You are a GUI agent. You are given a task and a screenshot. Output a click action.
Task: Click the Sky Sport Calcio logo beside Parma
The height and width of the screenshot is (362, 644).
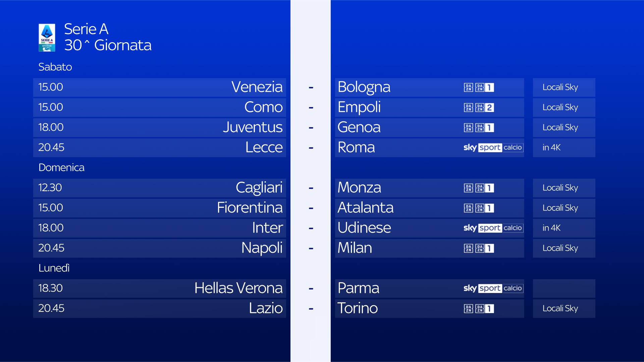[x=493, y=288]
